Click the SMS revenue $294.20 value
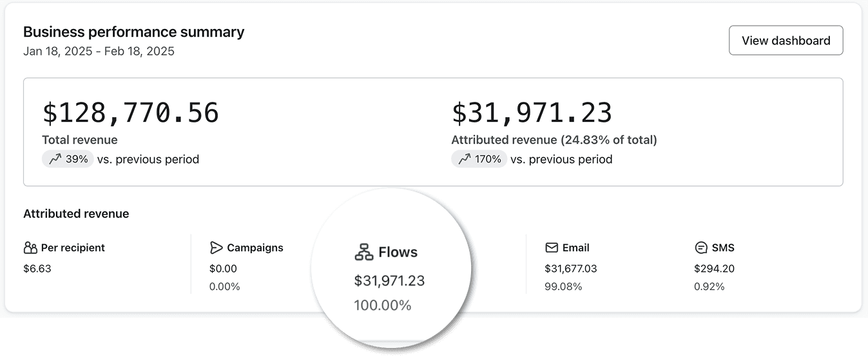The image size is (868, 357). (x=715, y=269)
